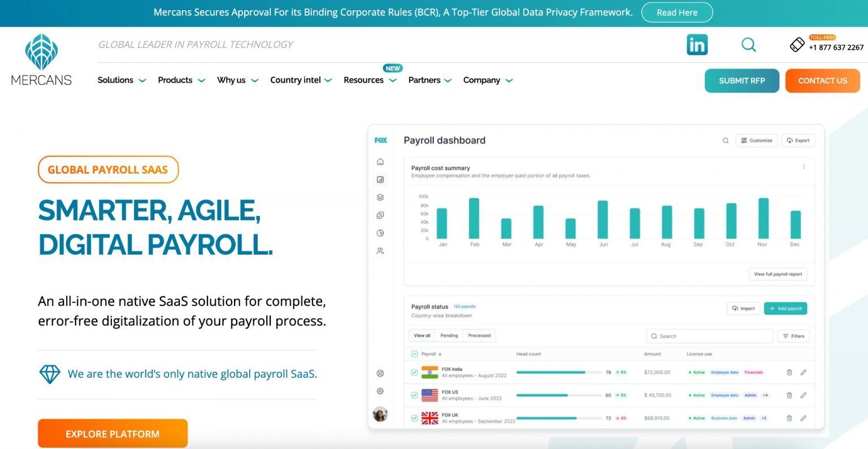Open the Filters control in Payroll status
The width and height of the screenshot is (868, 449).
[x=793, y=336]
